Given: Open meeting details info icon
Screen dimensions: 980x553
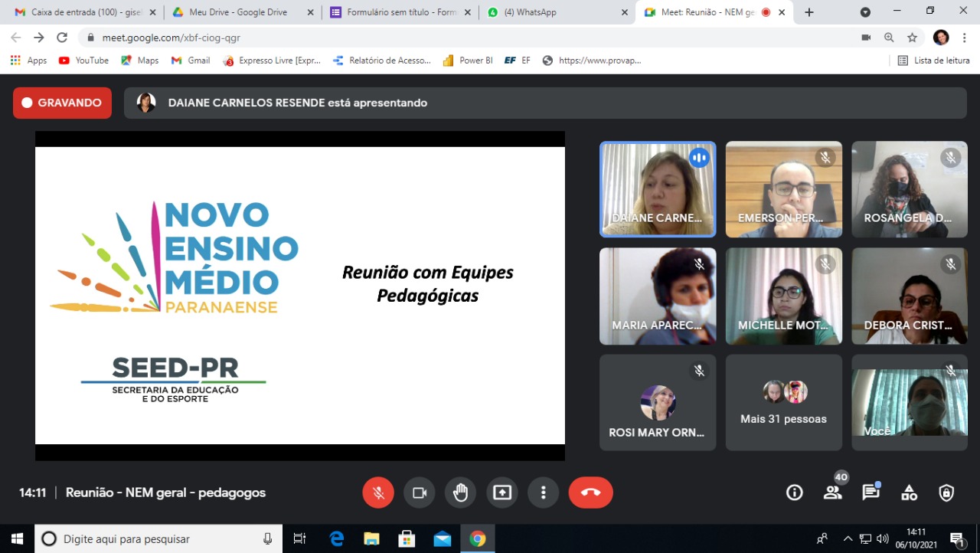Looking at the screenshot, I should point(795,492).
